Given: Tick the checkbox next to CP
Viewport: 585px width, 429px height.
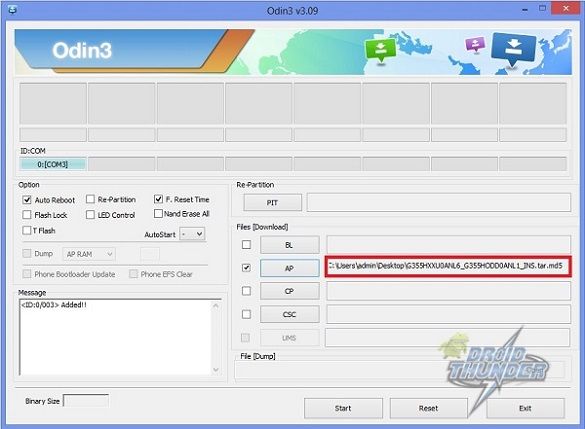Looking at the screenshot, I should [246, 291].
